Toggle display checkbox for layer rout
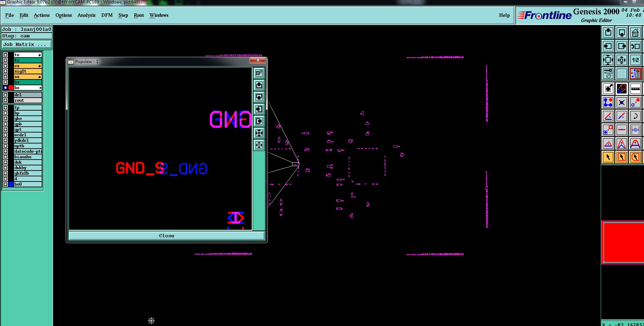Viewport: 644px width, 326px height. [5, 100]
